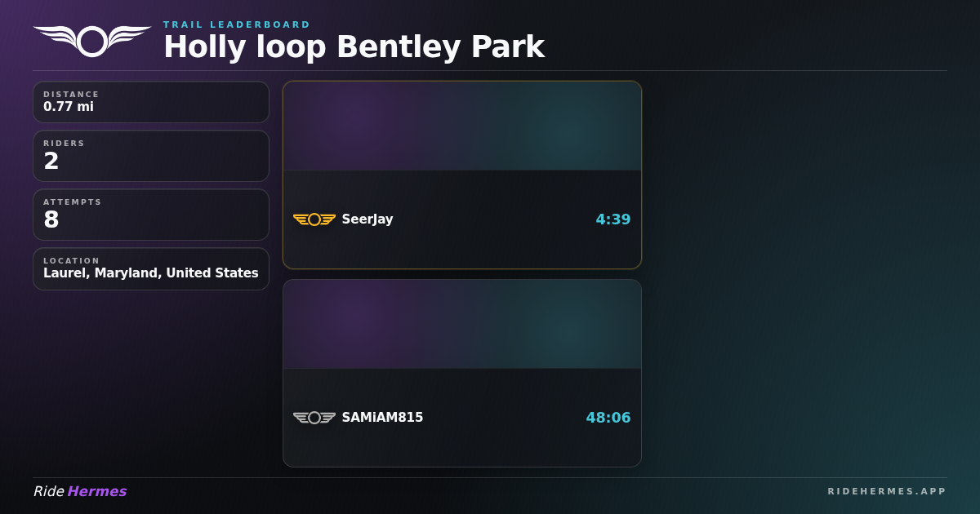This screenshot has width=980, height=514.
Task: Click the winged Hermes logo in header
Action: click(x=92, y=41)
